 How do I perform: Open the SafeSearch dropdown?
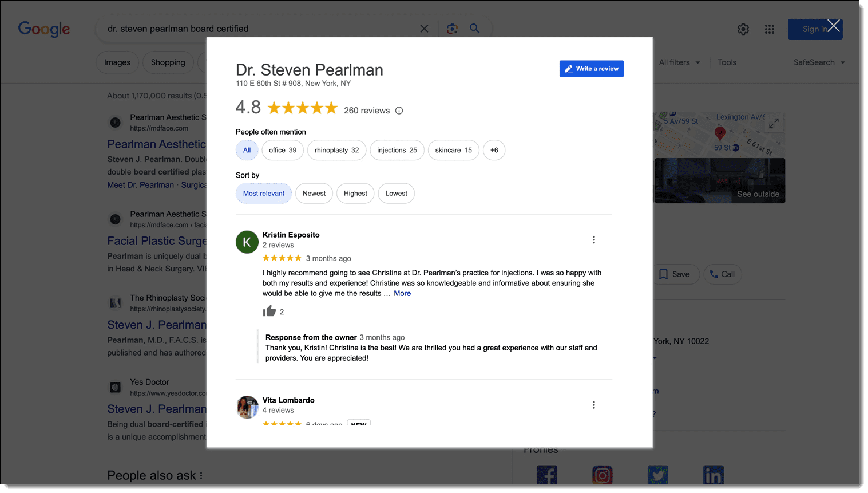pos(819,62)
